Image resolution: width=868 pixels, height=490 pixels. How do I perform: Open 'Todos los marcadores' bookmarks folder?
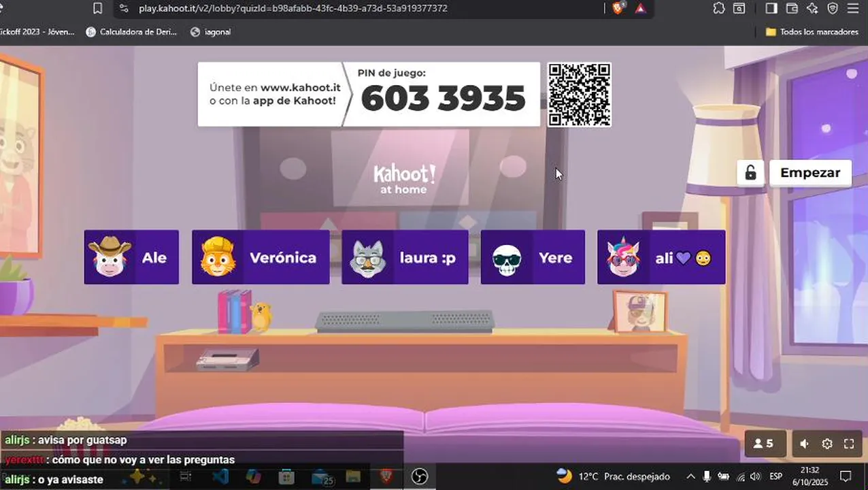pos(812,32)
